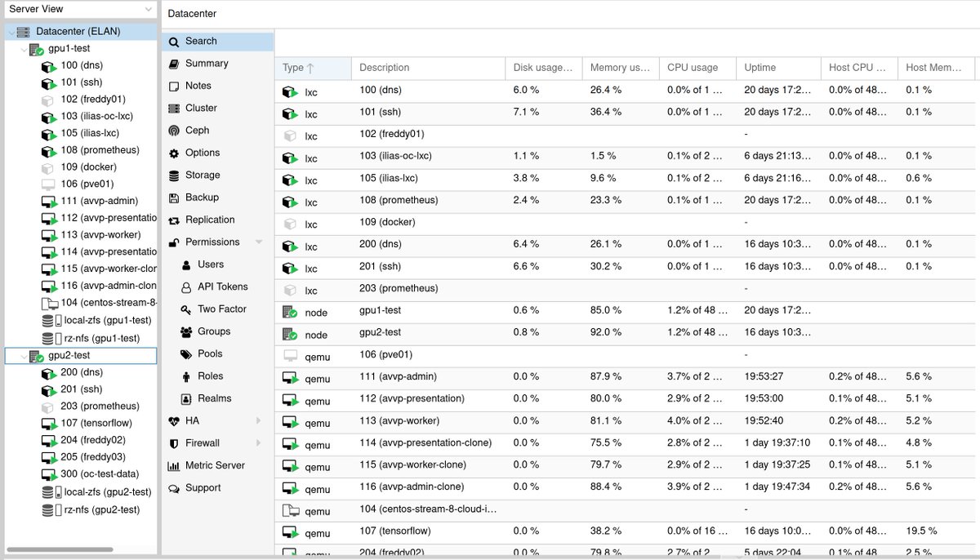Image resolution: width=980 pixels, height=560 pixels.
Task: Click the Groups people icon
Action: 186,331
